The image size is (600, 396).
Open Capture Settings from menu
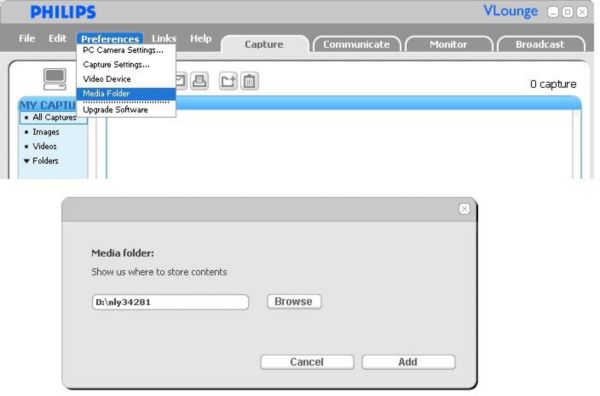(x=116, y=65)
